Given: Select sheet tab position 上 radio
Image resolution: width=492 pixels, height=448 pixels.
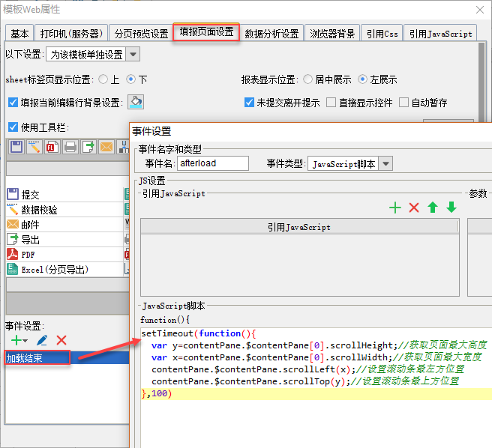Looking at the screenshot, I should pos(103,79).
